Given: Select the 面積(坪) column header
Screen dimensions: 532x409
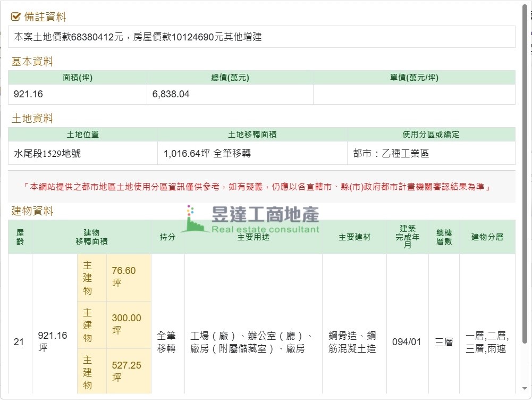Looking at the screenshot, I should pos(78,78).
